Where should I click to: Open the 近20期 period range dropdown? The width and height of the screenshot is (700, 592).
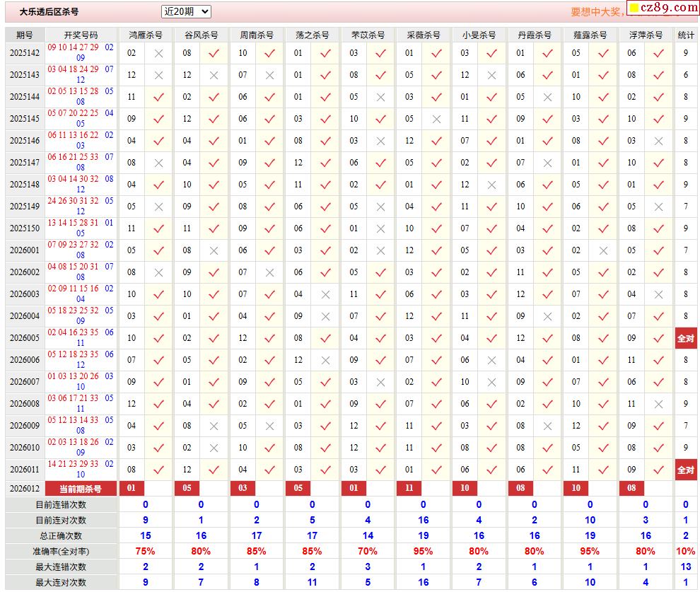186,11
